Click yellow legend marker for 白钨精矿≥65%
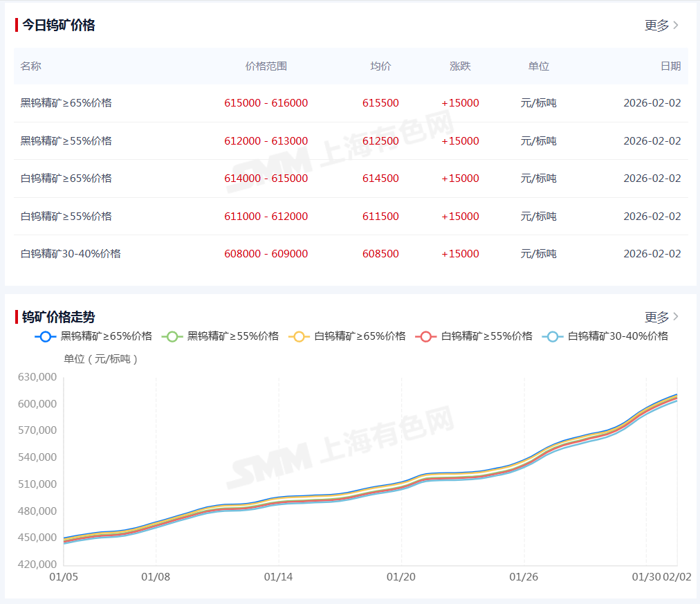The image size is (700, 604). pyautogui.click(x=299, y=337)
